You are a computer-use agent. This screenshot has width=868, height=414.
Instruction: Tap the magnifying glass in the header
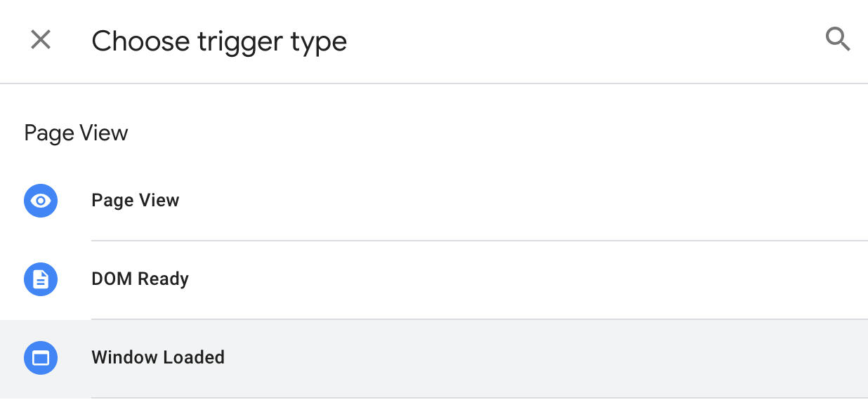[x=838, y=40]
